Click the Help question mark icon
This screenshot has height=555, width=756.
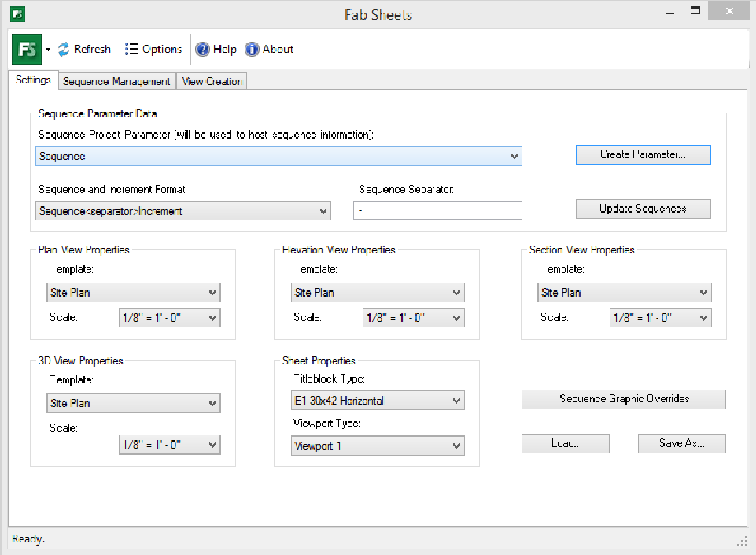tap(203, 50)
